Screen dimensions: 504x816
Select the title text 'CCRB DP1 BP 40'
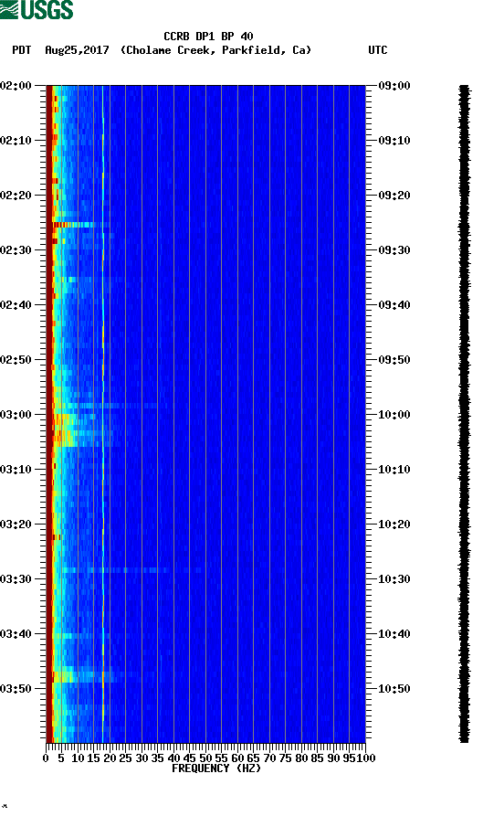tap(208, 37)
